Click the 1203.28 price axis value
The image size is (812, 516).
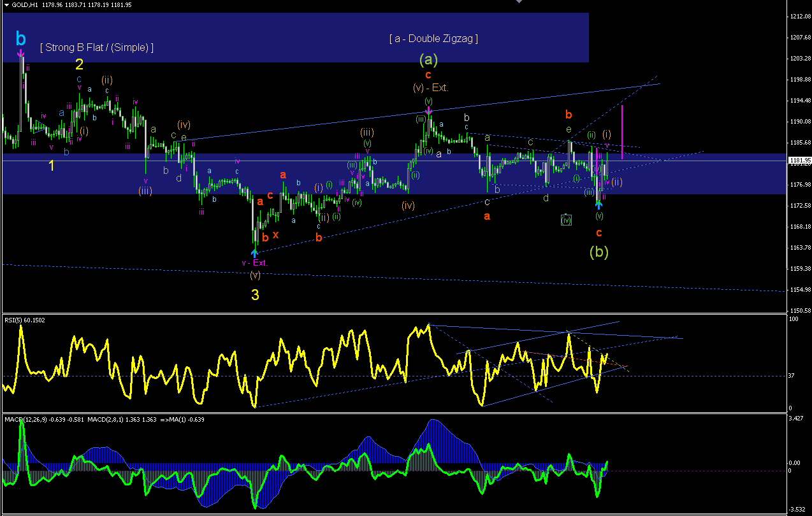pyautogui.click(x=799, y=59)
